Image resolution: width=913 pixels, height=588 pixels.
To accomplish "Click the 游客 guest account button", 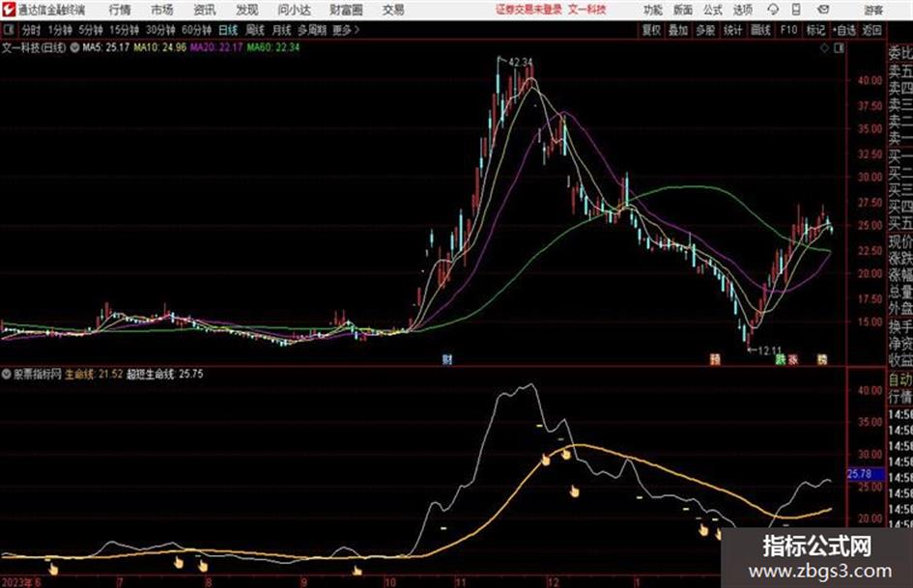I will 873,10.
